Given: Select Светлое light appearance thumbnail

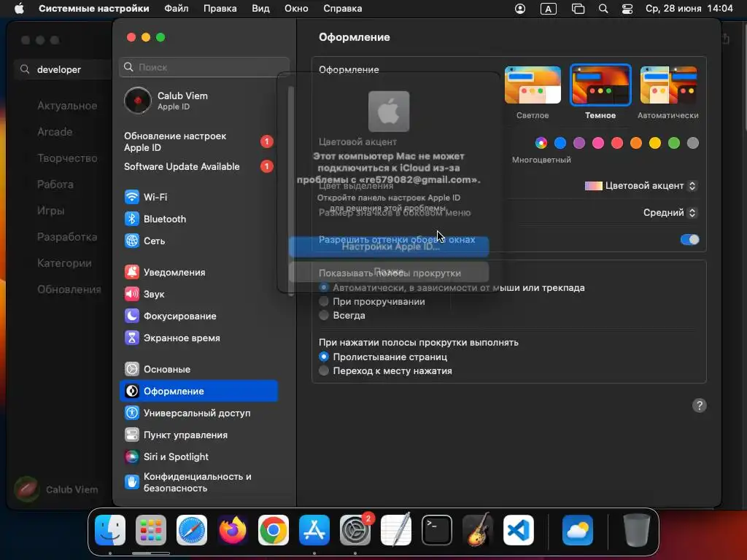Looking at the screenshot, I should [533, 85].
